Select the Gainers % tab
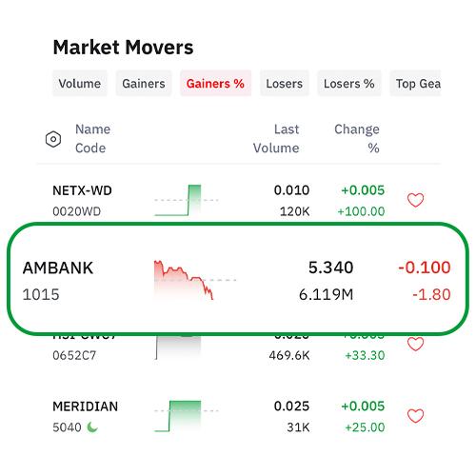The height and width of the screenshot is (476, 476). pyautogui.click(x=215, y=84)
